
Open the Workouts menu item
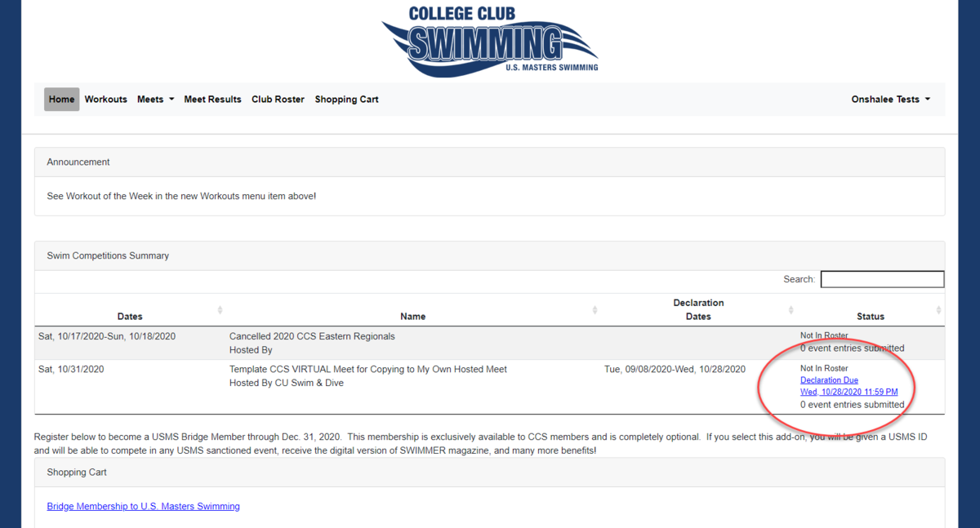[x=106, y=100]
